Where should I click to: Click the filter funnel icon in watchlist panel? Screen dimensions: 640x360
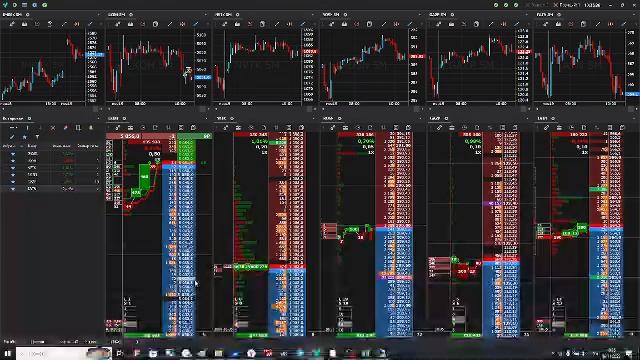click(x=37, y=137)
